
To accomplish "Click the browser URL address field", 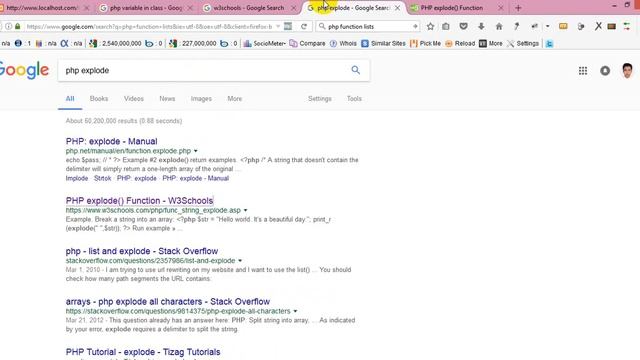I will point(149,27).
